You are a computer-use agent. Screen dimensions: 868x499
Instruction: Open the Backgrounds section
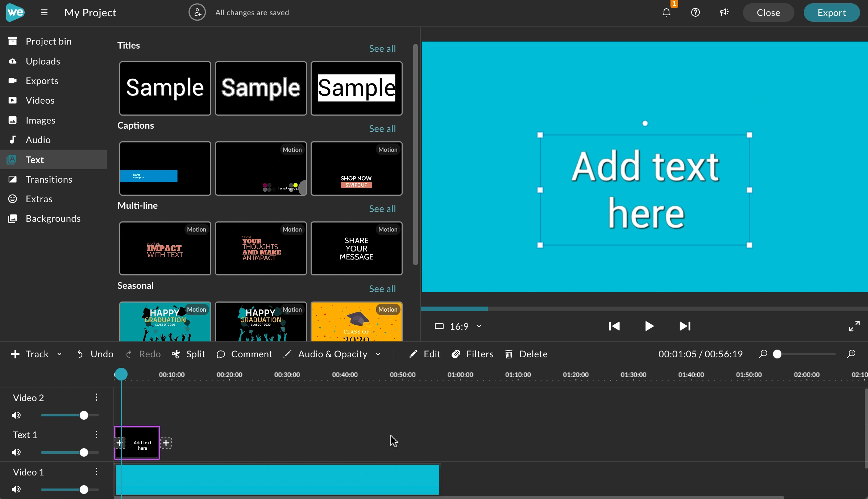tap(54, 219)
